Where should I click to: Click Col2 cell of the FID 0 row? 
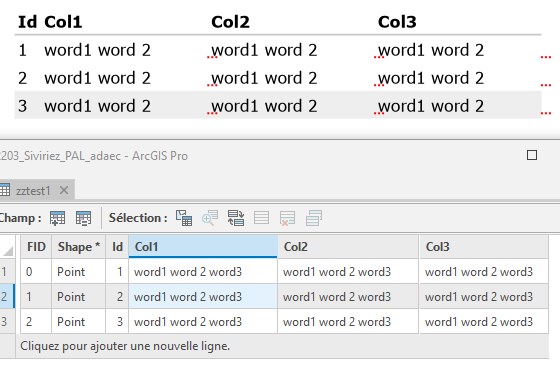348,272
